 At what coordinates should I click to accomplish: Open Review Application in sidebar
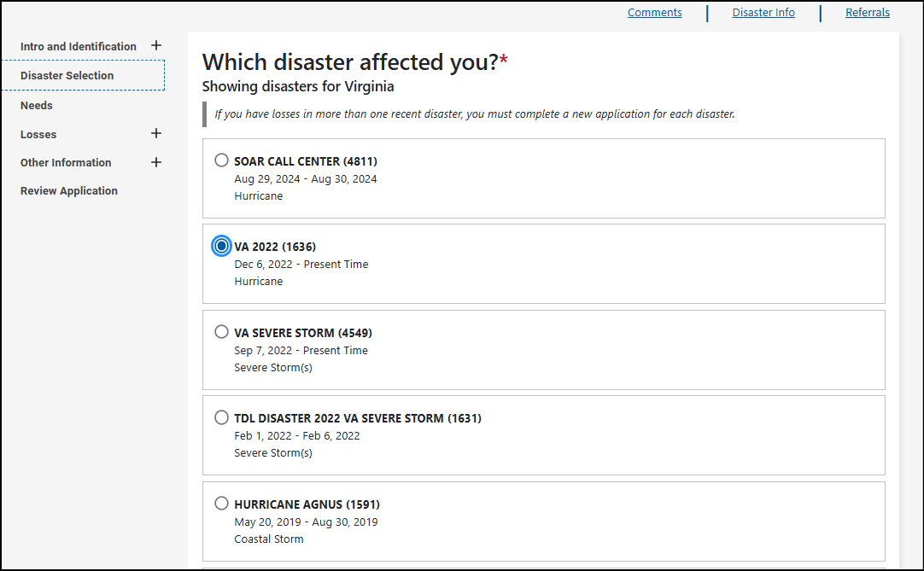69,190
